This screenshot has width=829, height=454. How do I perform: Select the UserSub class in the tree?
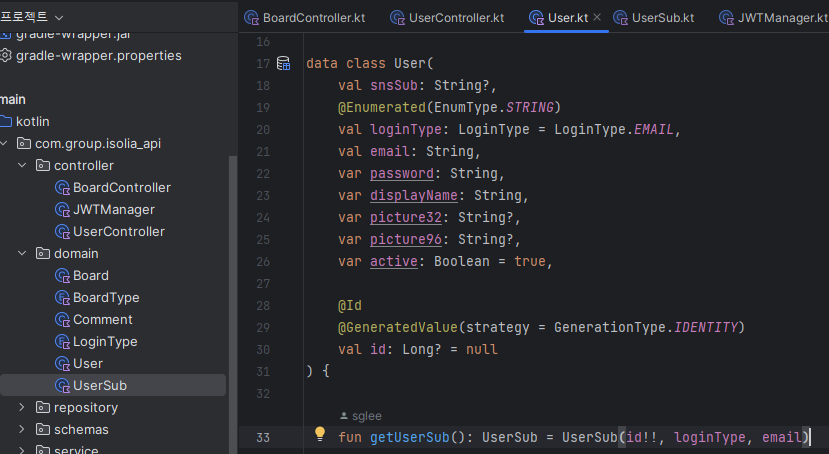(99, 385)
